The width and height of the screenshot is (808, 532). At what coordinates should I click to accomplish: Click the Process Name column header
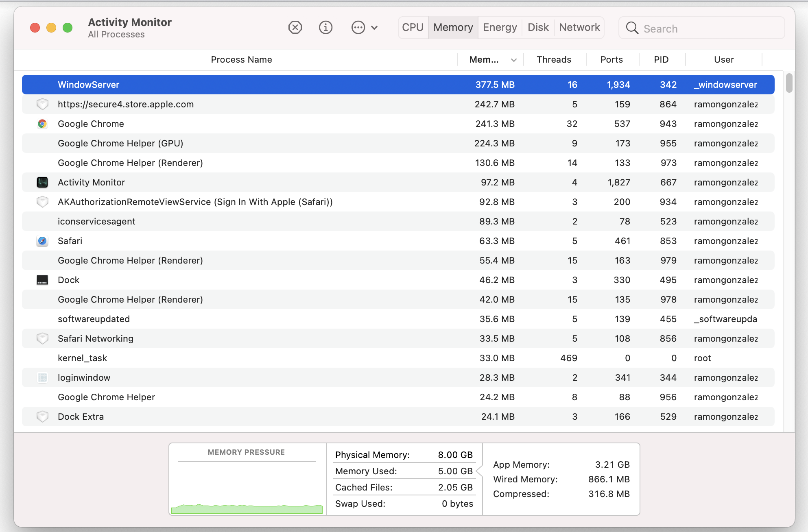point(241,60)
